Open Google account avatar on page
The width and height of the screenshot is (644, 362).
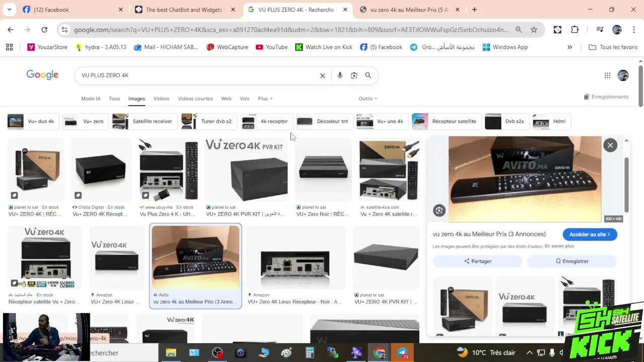click(623, 75)
